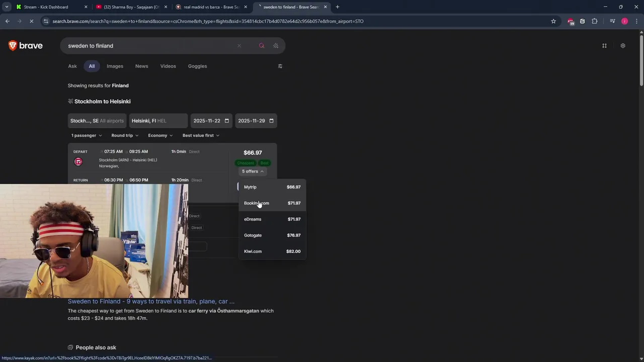Close the Kick Dashboard tab

pos(86,7)
